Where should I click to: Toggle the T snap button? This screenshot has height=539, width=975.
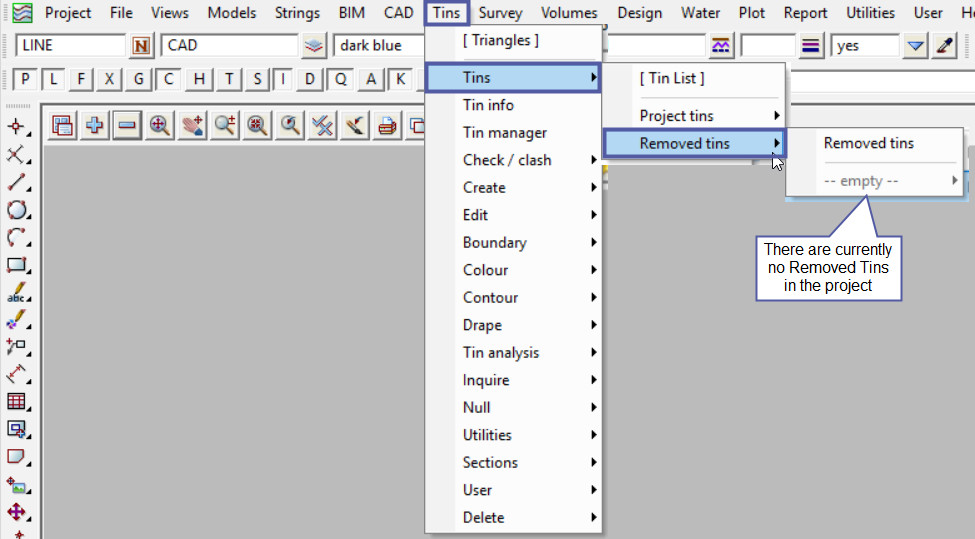[x=229, y=80]
